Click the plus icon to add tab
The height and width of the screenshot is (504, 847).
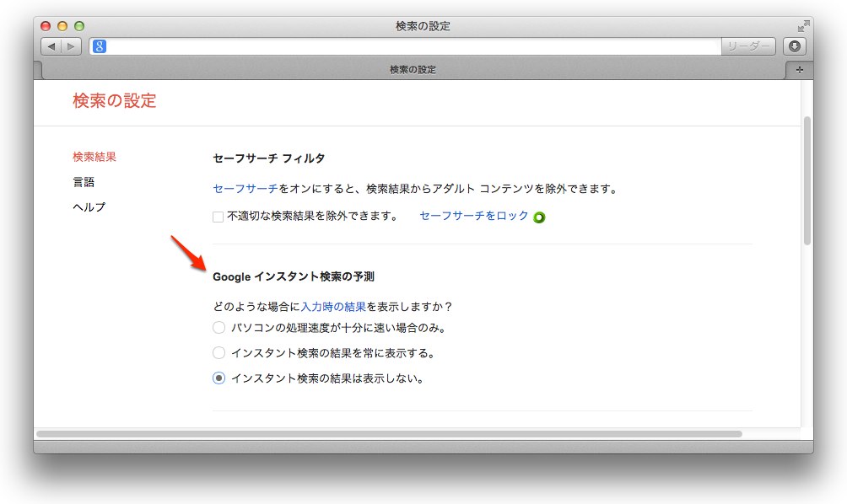point(800,70)
